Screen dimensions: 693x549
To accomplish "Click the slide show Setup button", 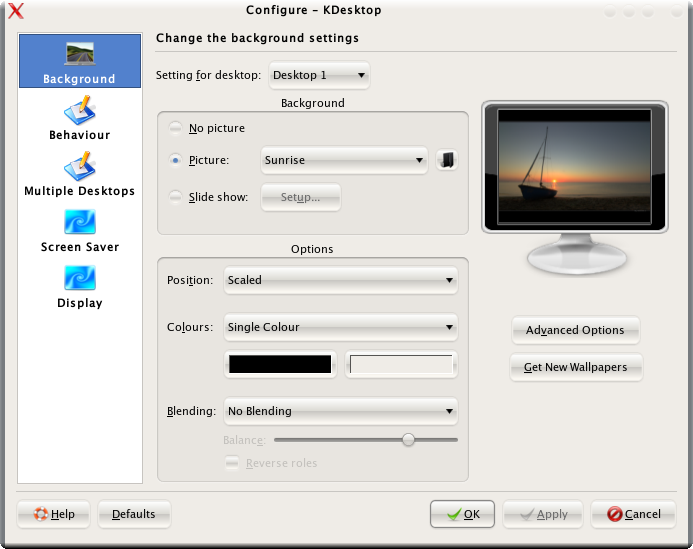I will (301, 197).
